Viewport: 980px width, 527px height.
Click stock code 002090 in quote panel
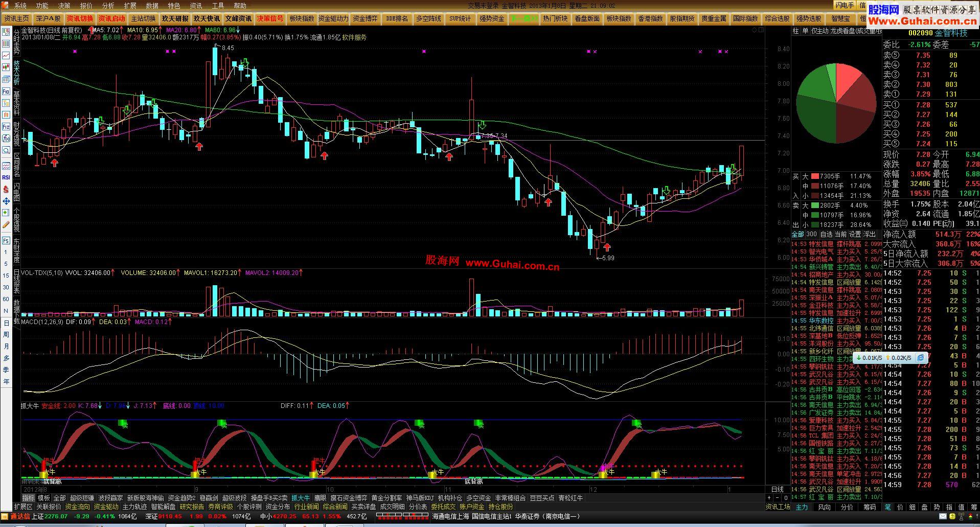(x=920, y=33)
